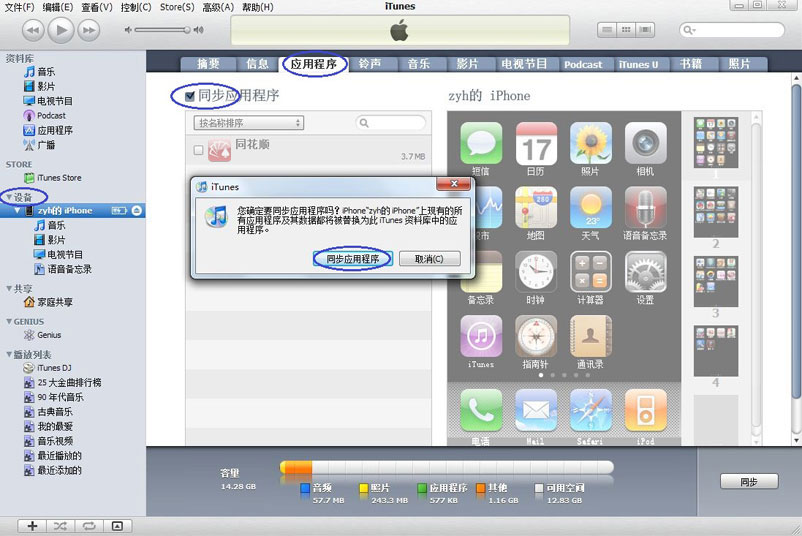
Task: Switch to the 铃声 tab
Action: (x=370, y=64)
